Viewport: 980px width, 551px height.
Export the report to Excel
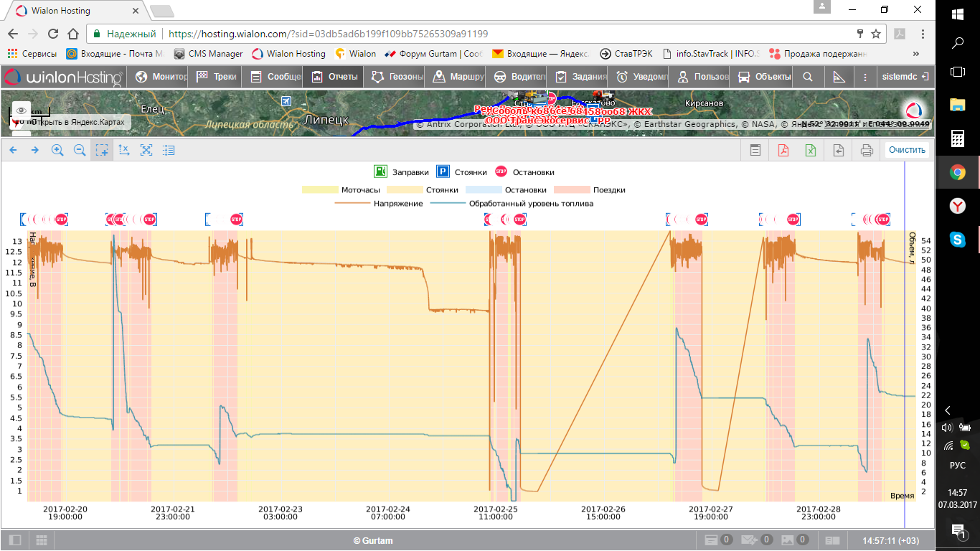point(810,150)
